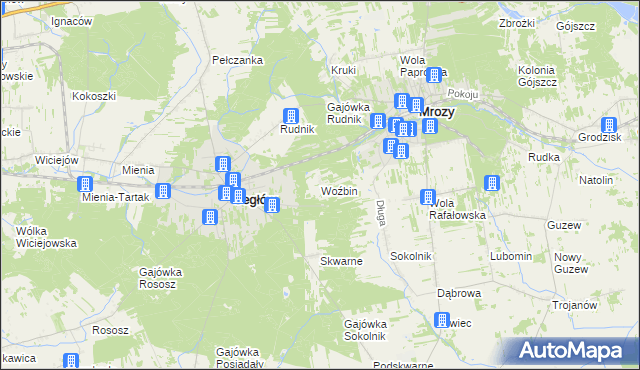The height and width of the screenshot is (370, 640).
Task: Click the Podskwarne label at bottom
Action: click(x=403, y=366)
